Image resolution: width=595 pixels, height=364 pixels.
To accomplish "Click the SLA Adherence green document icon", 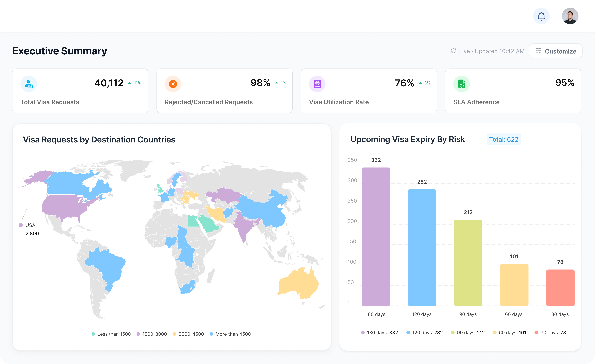I will pos(461,84).
